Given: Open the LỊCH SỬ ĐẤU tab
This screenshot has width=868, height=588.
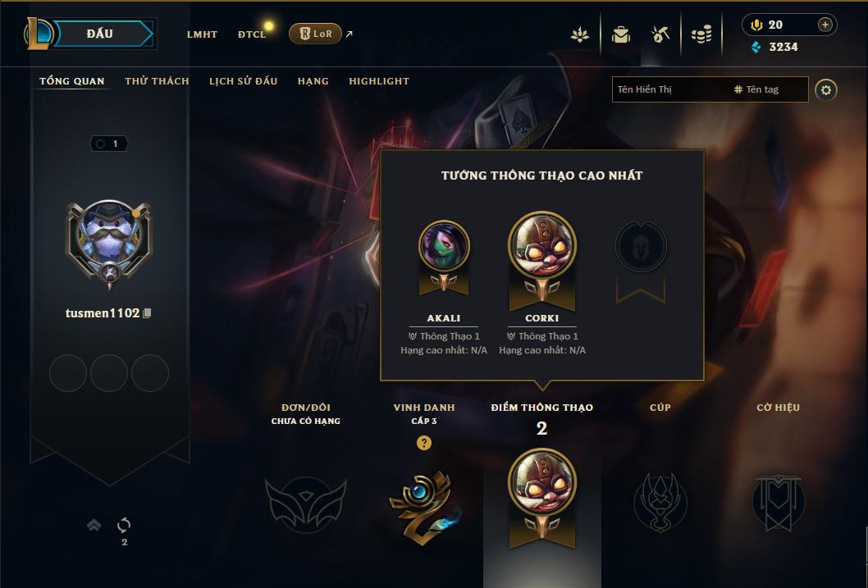Looking at the screenshot, I should pos(243,81).
